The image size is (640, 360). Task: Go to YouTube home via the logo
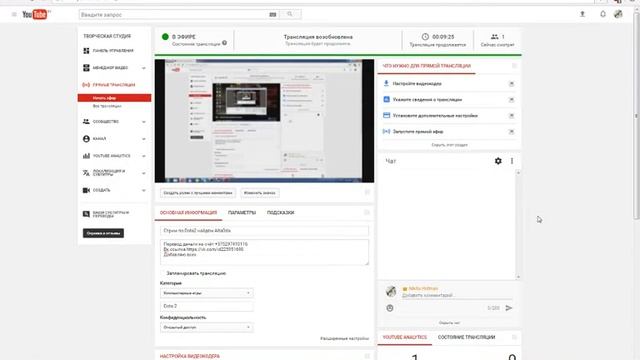pos(36,15)
